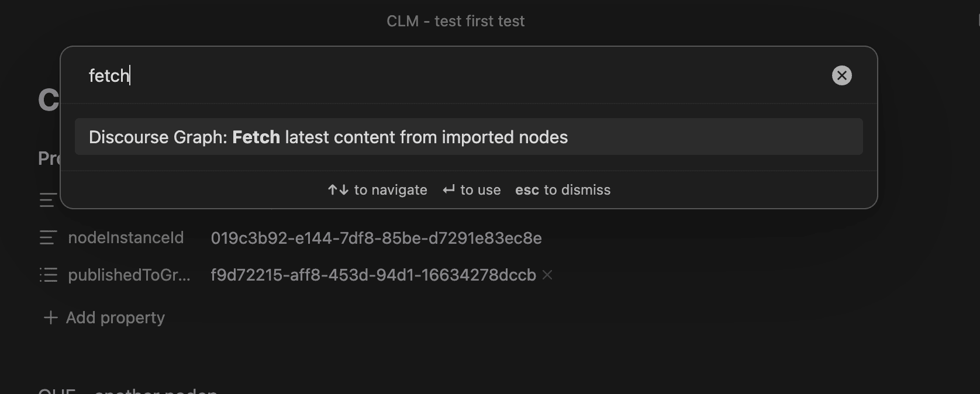This screenshot has height=394, width=980.
Task: Select the CLM - test first test tab title
Action: coord(456,21)
